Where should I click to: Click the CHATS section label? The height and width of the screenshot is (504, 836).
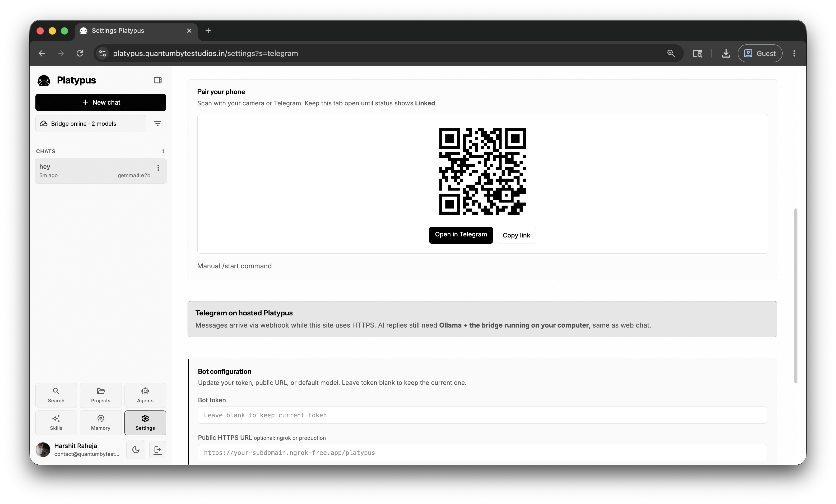(46, 151)
